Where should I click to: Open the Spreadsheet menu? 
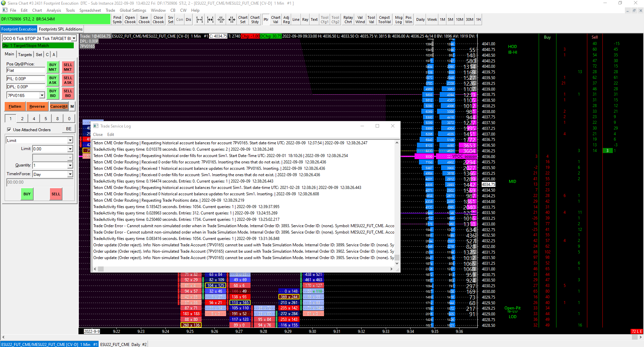[x=90, y=10]
